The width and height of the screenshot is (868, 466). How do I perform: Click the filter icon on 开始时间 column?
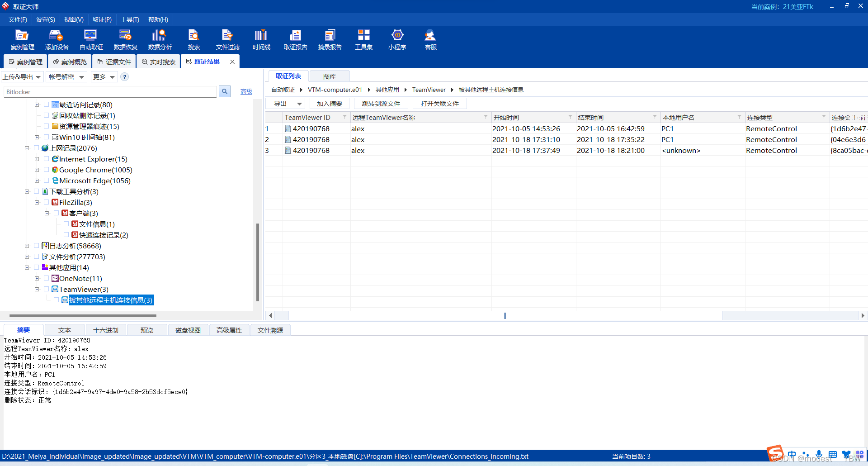pos(571,117)
